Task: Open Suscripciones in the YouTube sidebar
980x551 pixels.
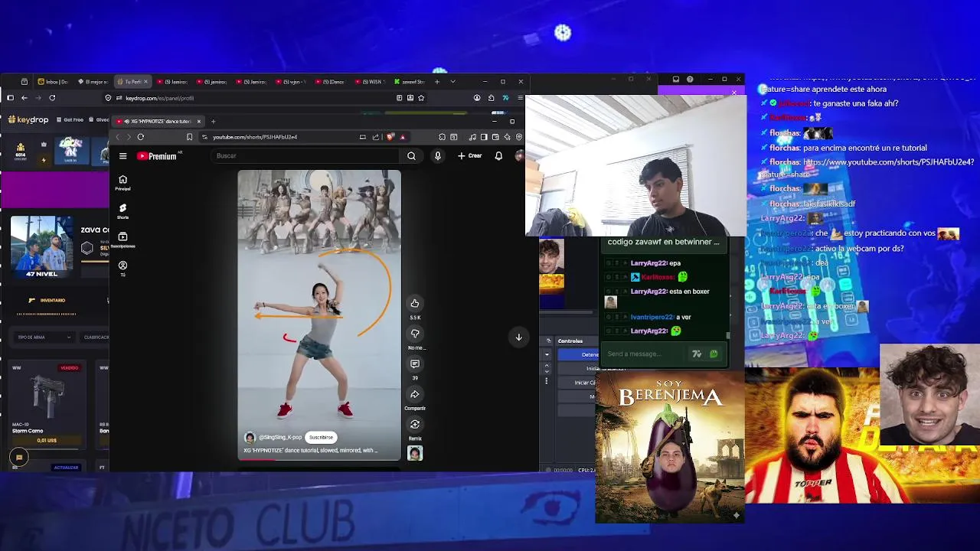Action: point(122,240)
